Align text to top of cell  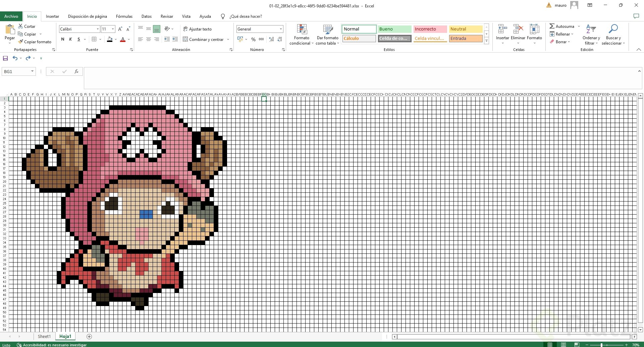coord(141,29)
